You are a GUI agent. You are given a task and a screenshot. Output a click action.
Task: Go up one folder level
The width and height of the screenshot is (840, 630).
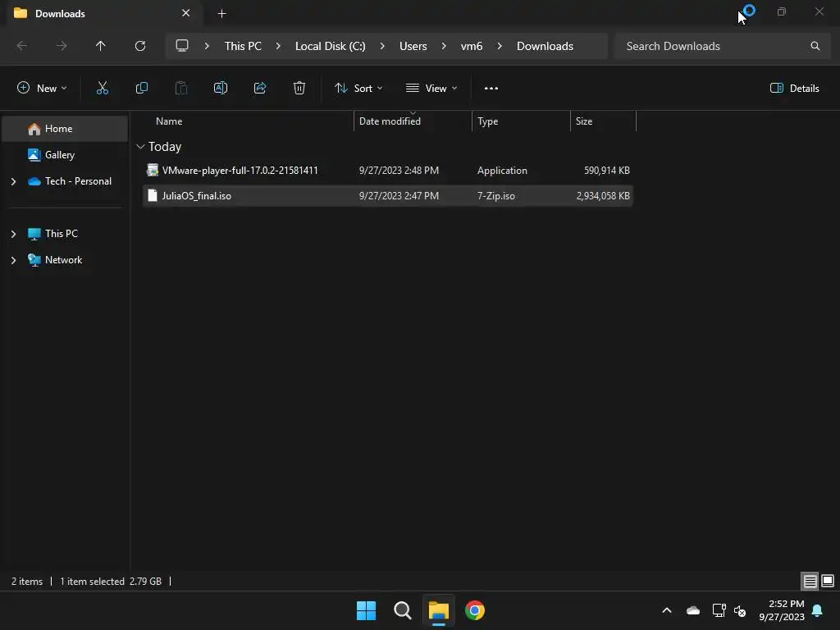[100, 46]
